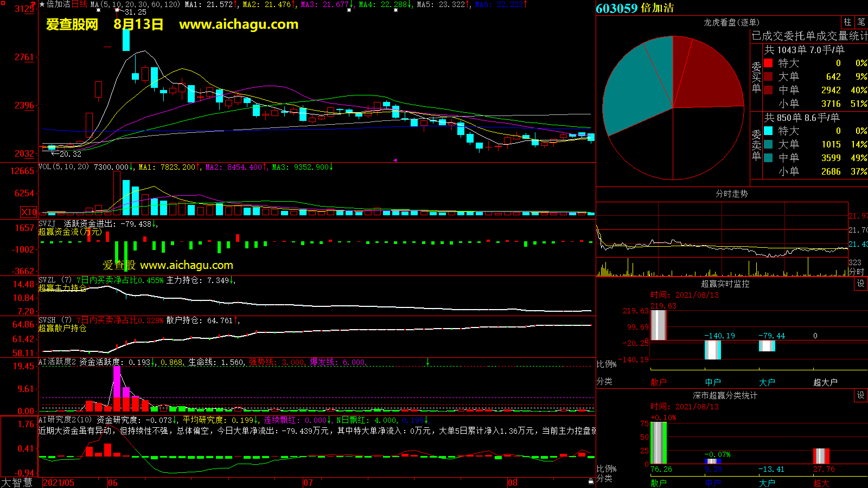Image resolution: width=868 pixels, height=488 pixels.
Task: Click the 分时 label beside intraday chart
Action: (x=856, y=272)
